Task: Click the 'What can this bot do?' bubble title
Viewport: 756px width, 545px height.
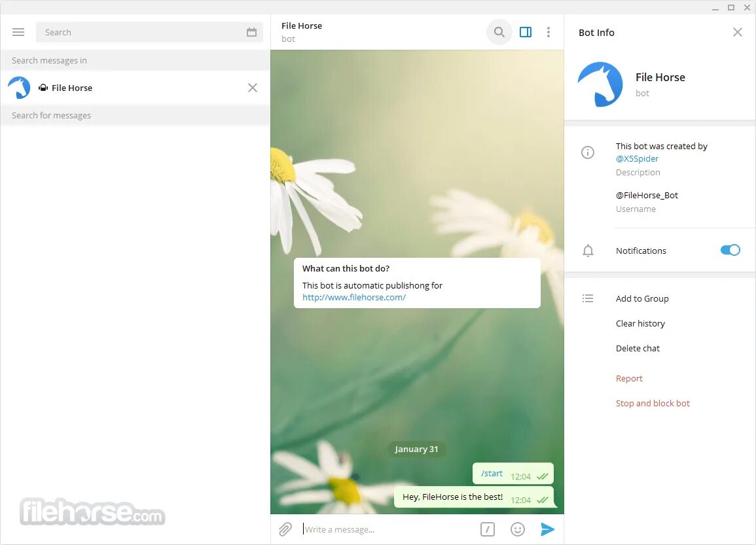Action: tap(346, 268)
